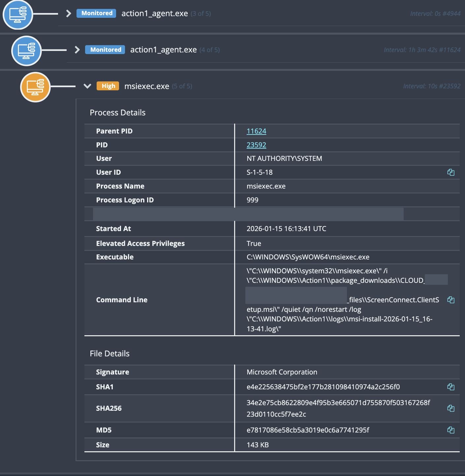Select the msiexec.exe process title
This screenshot has height=476, width=465.
[146, 86]
